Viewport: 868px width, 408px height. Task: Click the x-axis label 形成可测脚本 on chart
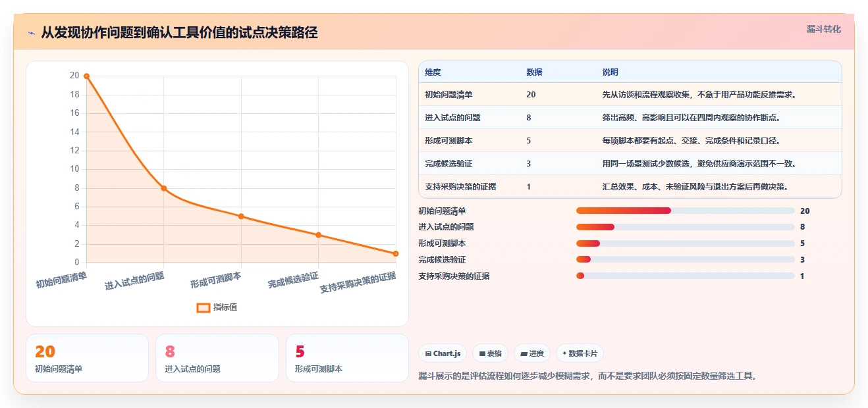(216, 280)
